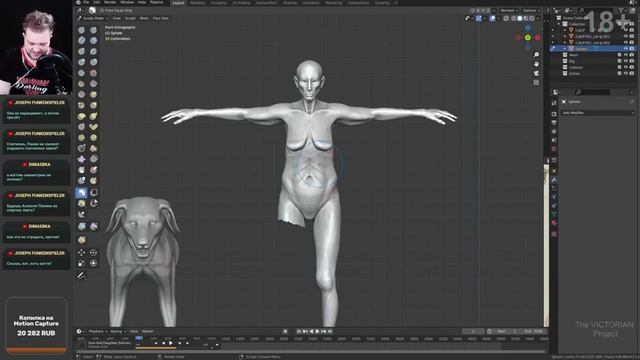This screenshot has height=360, width=640.
Task: Toggle auto keying record button
Action: 285,331
